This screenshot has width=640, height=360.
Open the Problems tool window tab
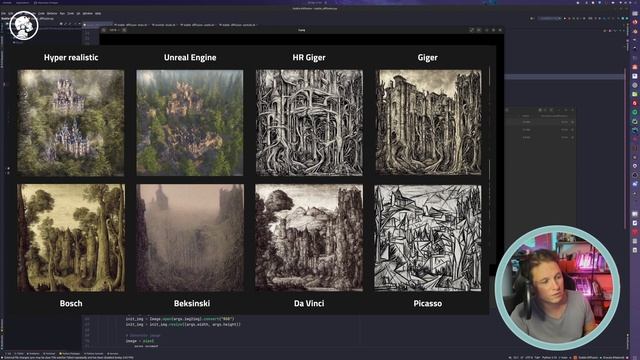pyautogui.click(x=33, y=353)
